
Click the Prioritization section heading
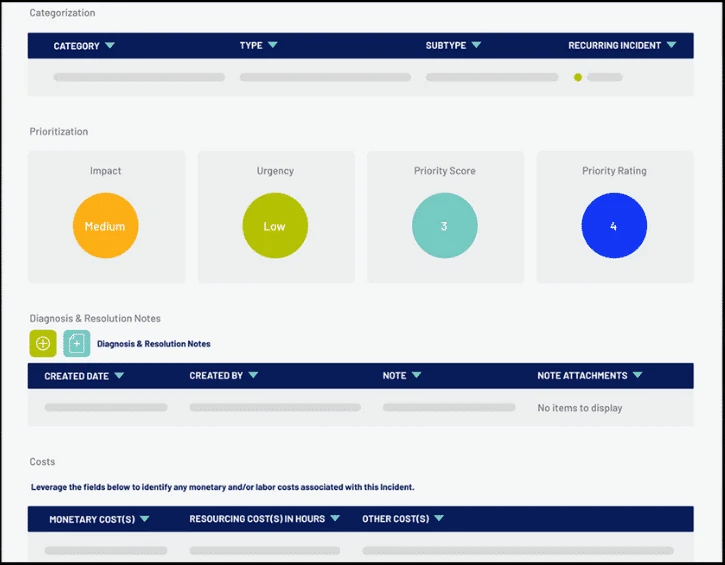pos(59,131)
